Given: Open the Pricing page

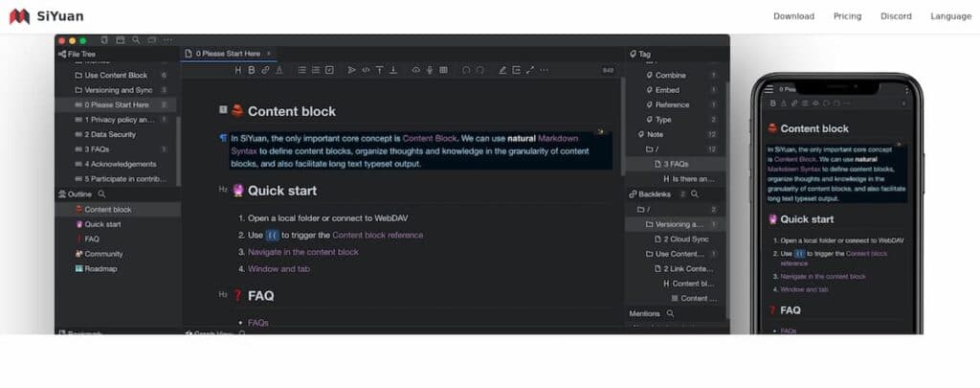Looking at the screenshot, I should [848, 16].
